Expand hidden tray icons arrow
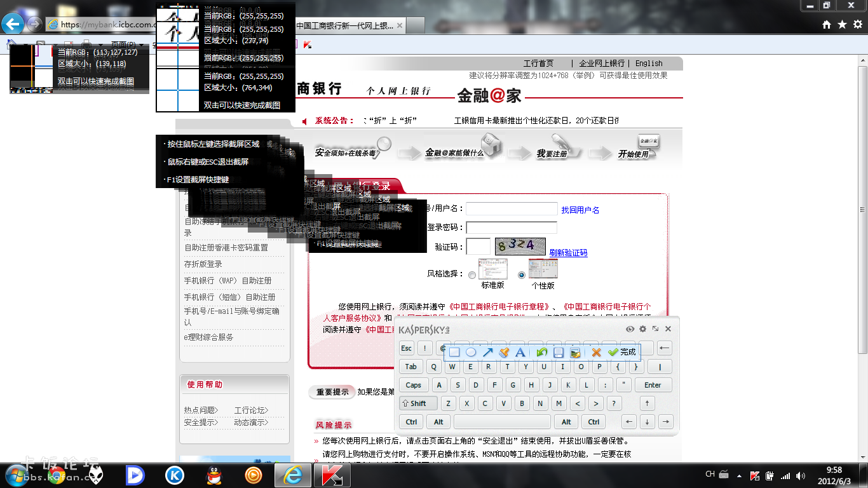 (x=738, y=475)
